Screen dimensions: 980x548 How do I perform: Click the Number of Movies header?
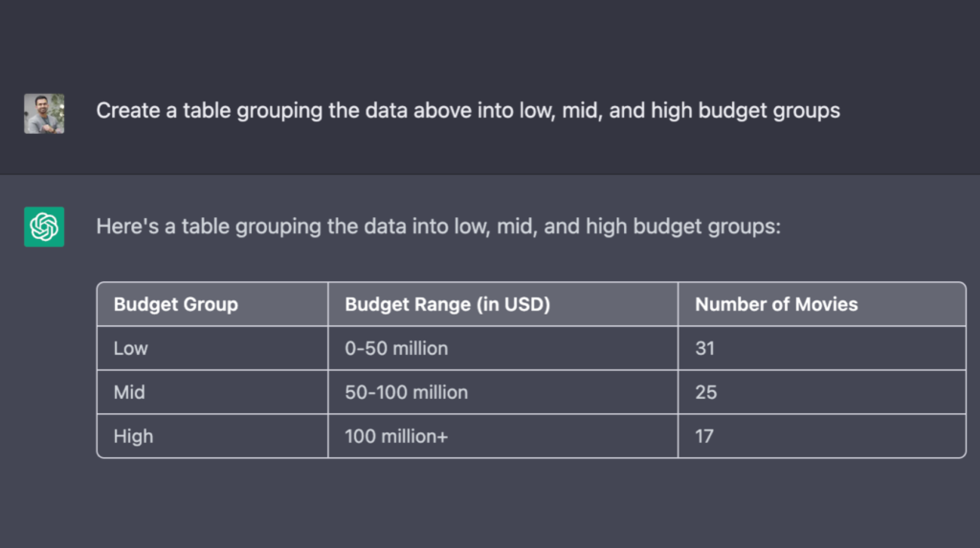point(822,304)
